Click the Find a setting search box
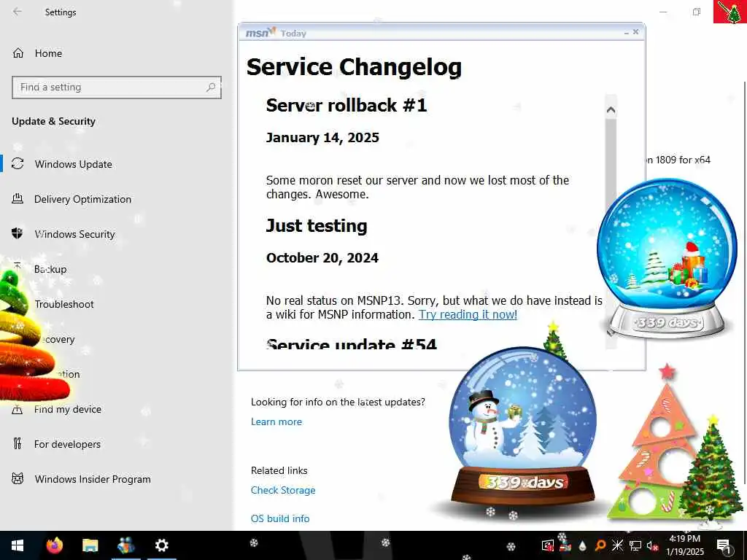Image resolution: width=747 pixels, height=560 pixels. 117,87
